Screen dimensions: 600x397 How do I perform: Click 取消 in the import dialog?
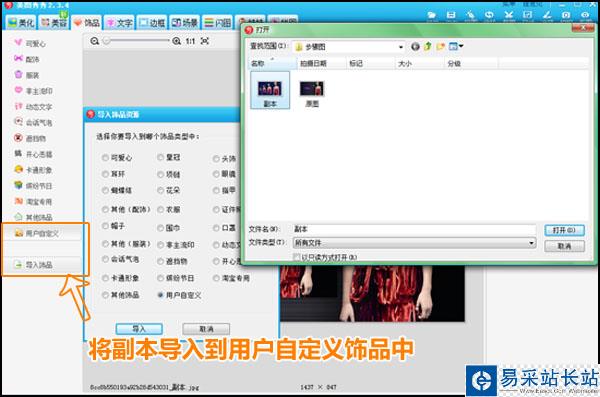[x=206, y=329]
